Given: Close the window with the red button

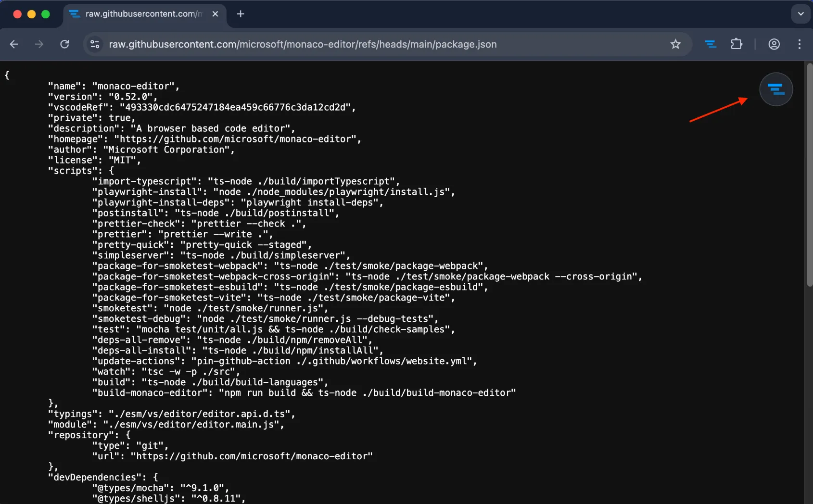Looking at the screenshot, I should [x=17, y=14].
